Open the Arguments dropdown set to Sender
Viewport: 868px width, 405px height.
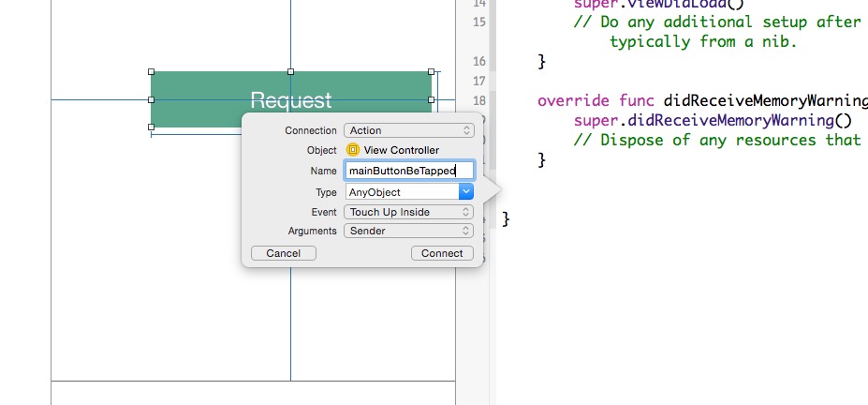(x=408, y=231)
